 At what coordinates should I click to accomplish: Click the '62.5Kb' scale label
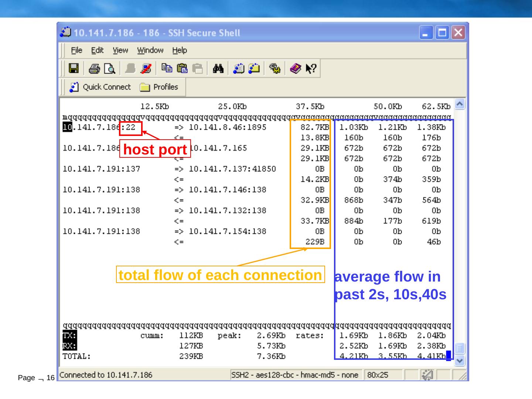click(436, 107)
